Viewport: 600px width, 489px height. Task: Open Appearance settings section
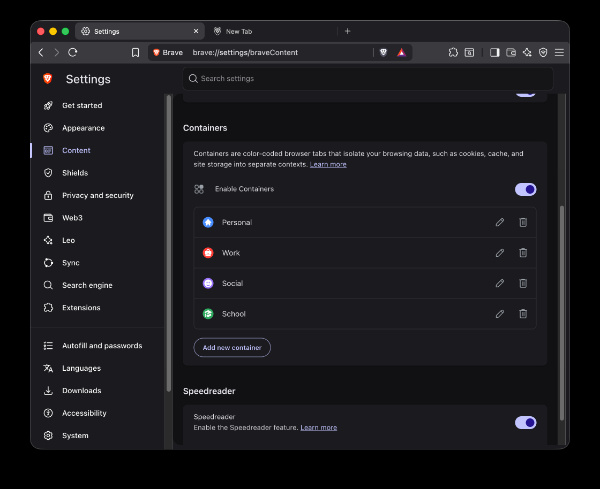tap(83, 128)
